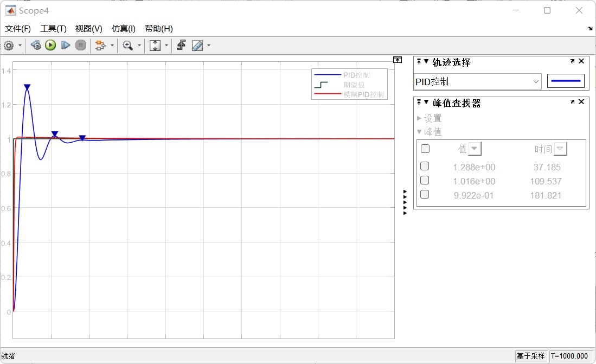Open the 仿真(I) menu

pyautogui.click(x=124, y=29)
